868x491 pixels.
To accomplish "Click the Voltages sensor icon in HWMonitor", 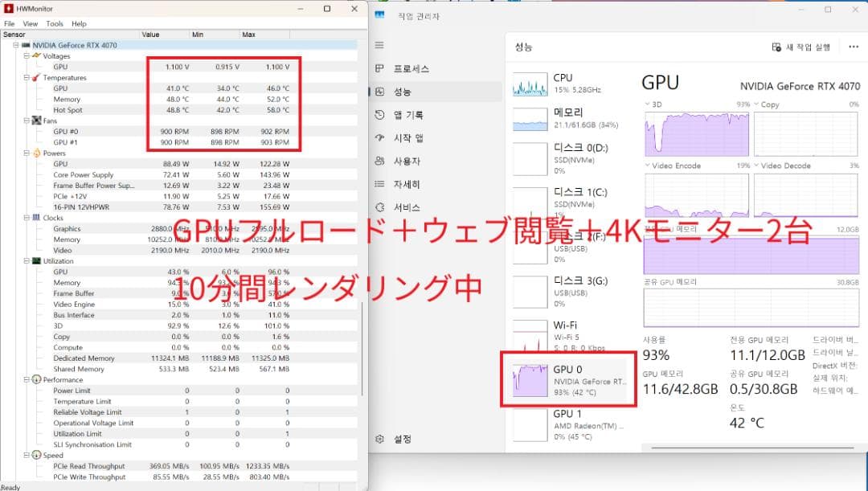I will (x=35, y=56).
